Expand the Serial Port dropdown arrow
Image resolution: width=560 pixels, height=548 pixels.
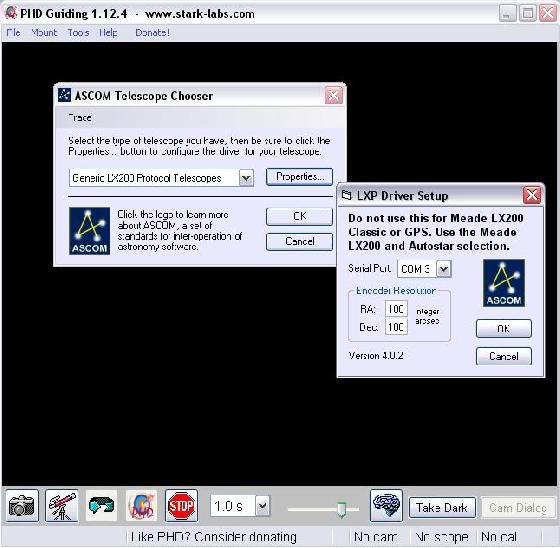[x=444, y=269]
